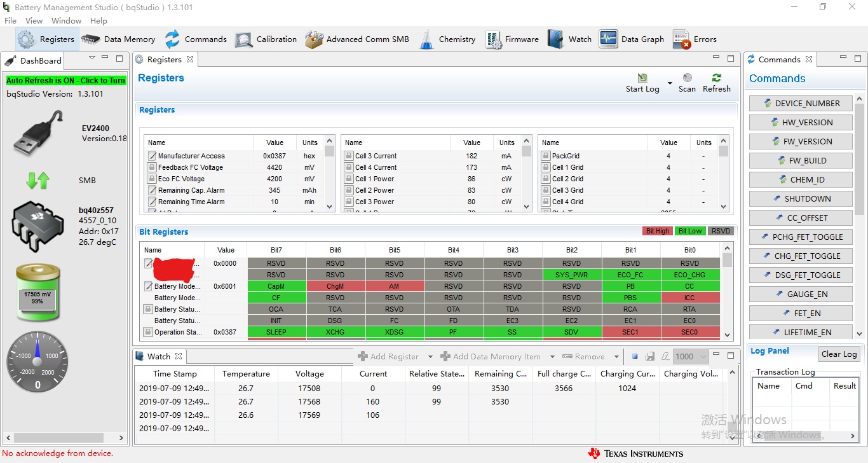Click the lock icon beside PackGrid

(x=546, y=156)
